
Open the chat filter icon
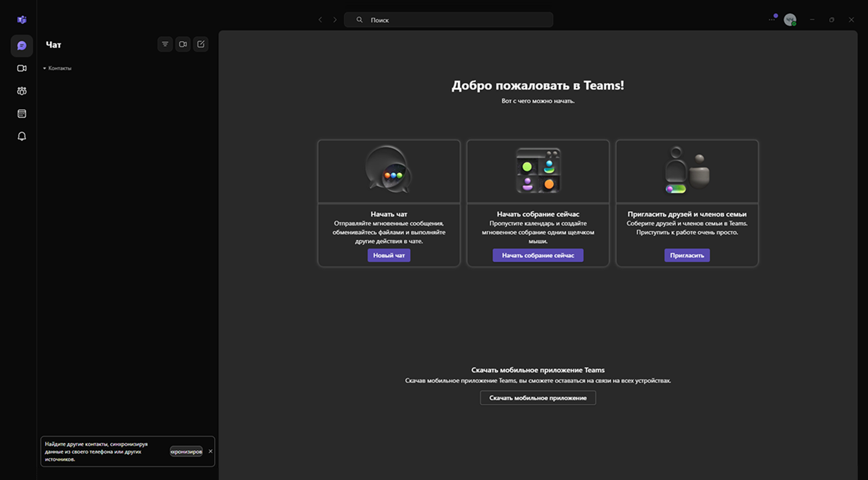click(165, 44)
